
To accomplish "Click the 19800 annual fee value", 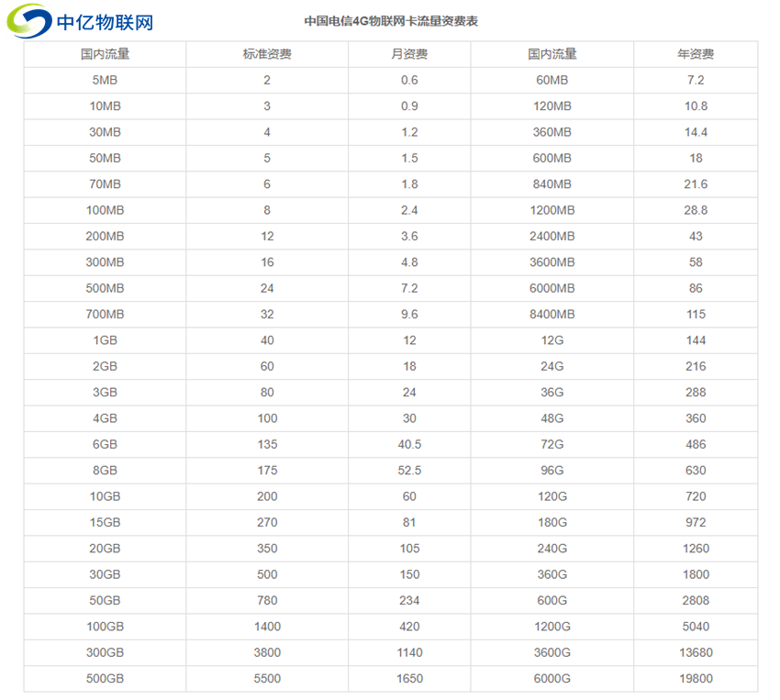I will pos(696,679).
